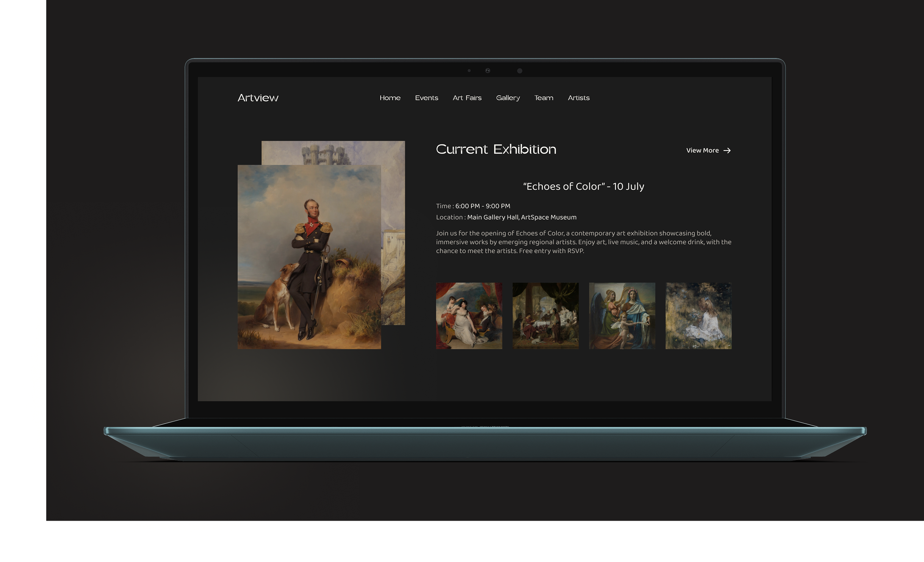The width and height of the screenshot is (924, 562).
Task: Open the Events menu item
Action: point(426,98)
